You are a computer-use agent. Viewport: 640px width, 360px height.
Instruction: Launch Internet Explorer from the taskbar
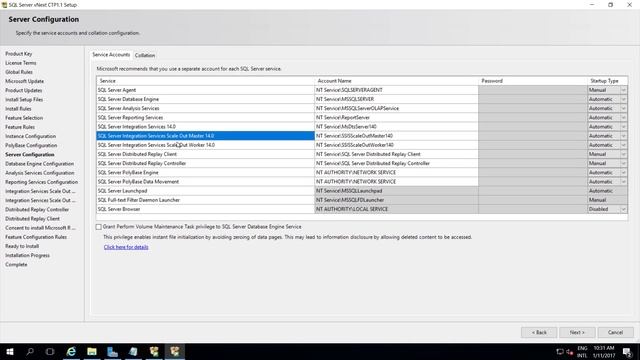tap(71, 351)
